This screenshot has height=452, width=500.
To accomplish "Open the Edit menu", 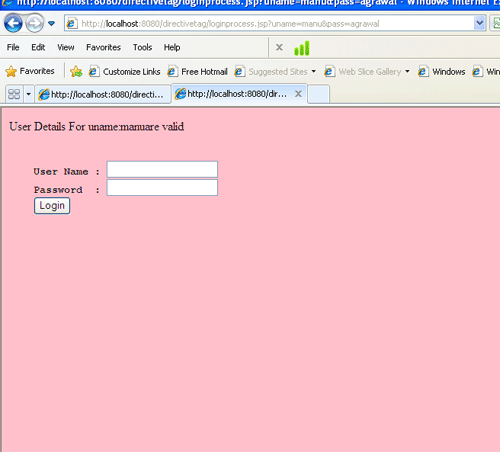I will pyautogui.click(x=38, y=47).
